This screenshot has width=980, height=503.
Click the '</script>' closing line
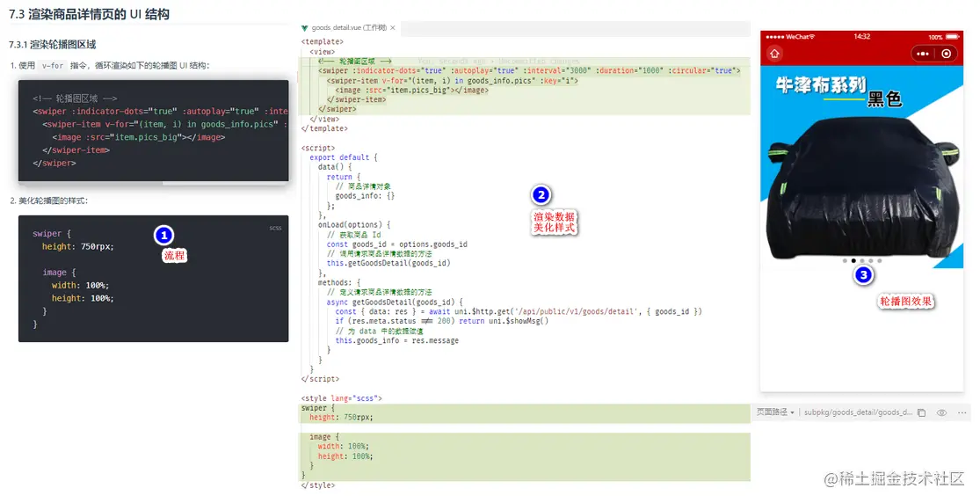coord(321,378)
